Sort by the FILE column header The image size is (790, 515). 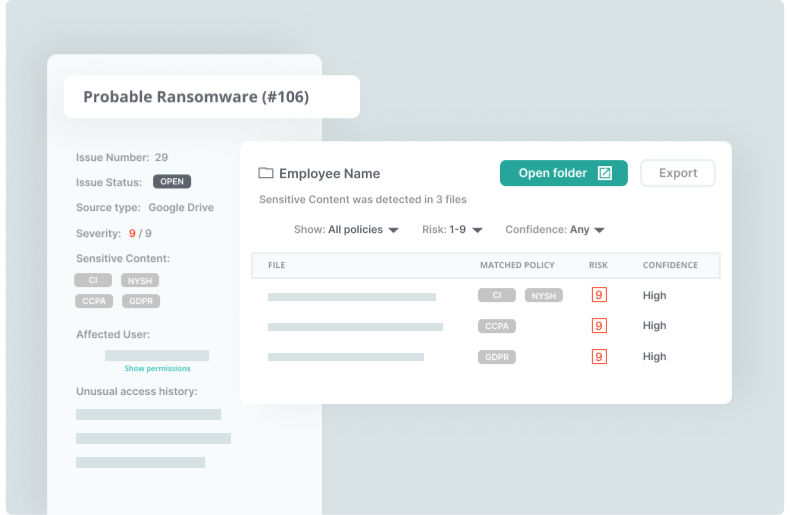[x=277, y=265]
